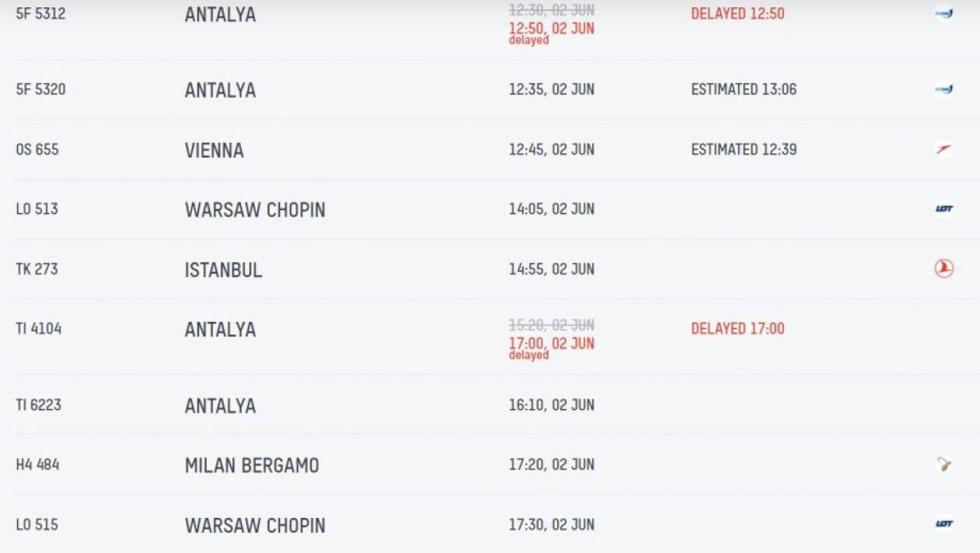Select the WARSAW CHOPIN destination for LO 513
This screenshot has width=980, height=553.
[x=255, y=210]
